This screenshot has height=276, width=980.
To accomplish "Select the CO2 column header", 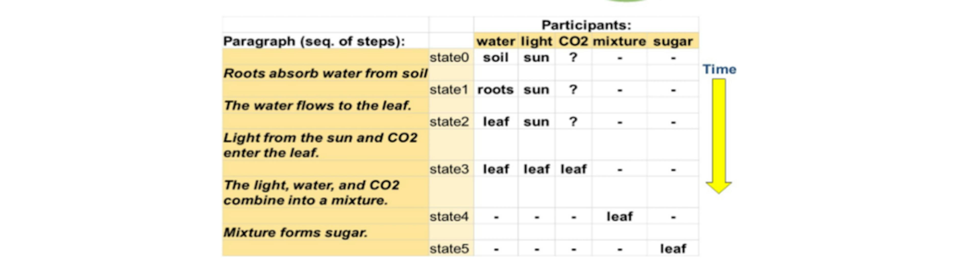I will tap(573, 41).
